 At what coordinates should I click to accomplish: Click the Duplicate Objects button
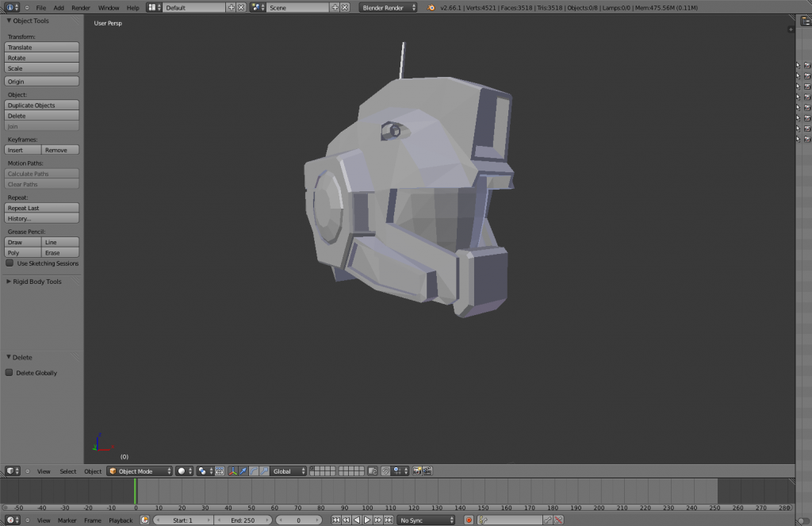(x=41, y=106)
